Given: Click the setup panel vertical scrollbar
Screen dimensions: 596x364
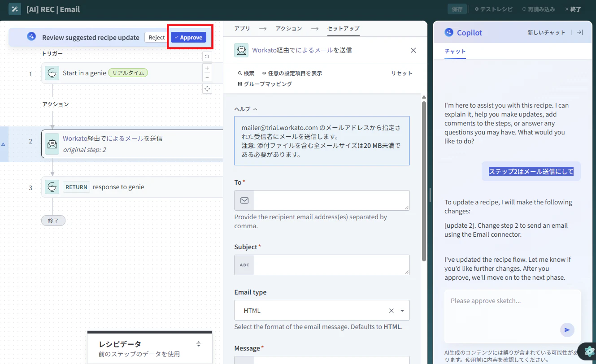Looking at the screenshot, I should (424, 181).
